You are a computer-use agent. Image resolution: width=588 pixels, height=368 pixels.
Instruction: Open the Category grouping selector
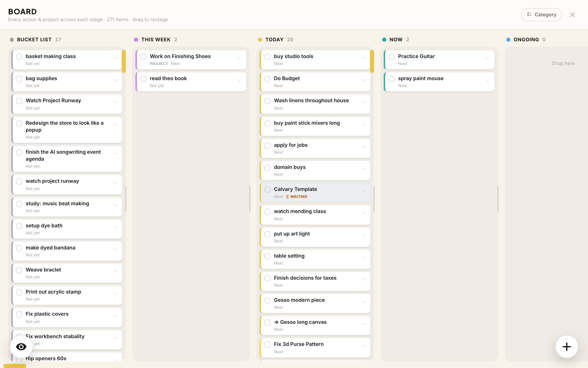tap(541, 15)
